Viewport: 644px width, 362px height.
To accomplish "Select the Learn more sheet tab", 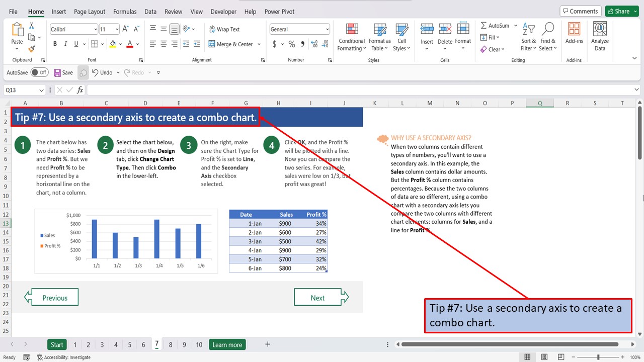I will point(227,344).
